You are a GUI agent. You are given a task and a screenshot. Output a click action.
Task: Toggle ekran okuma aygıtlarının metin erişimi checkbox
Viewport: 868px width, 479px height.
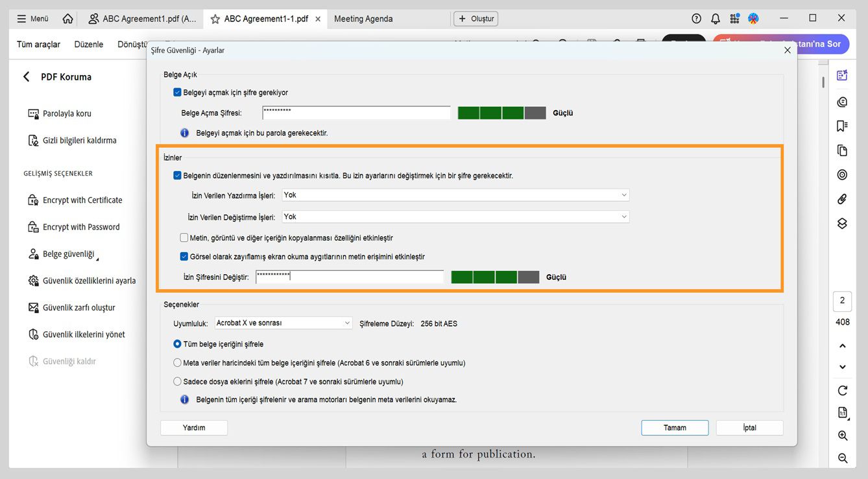coord(184,257)
